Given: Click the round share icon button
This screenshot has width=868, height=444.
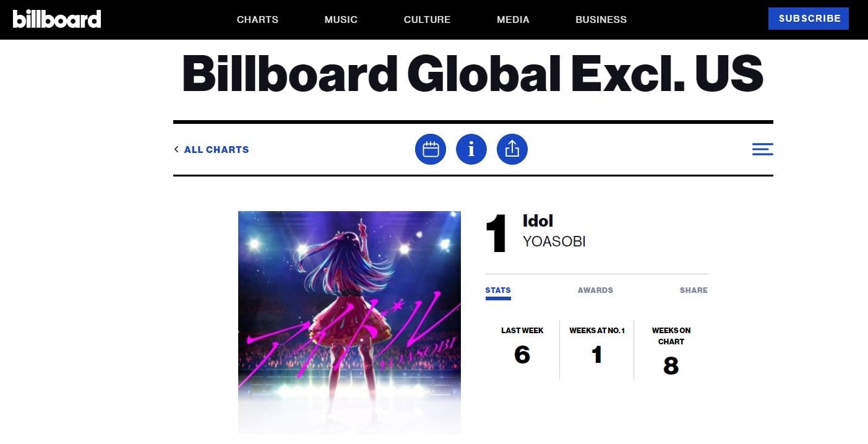Looking at the screenshot, I should (x=512, y=149).
